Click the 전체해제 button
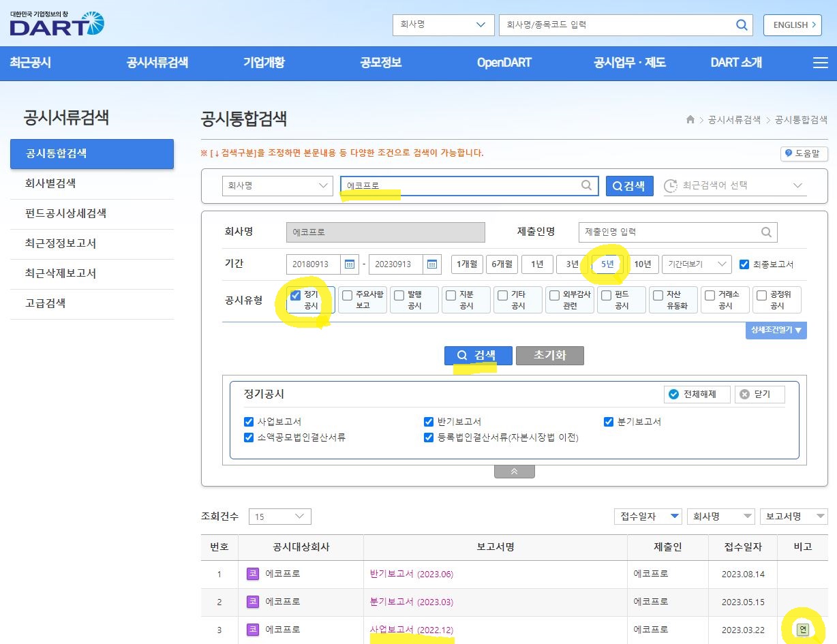This screenshot has width=837, height=644. tap(697, 395)
